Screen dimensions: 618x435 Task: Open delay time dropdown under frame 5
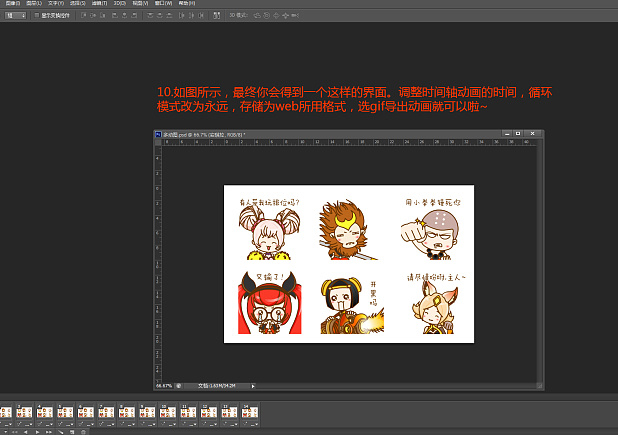tap(69, 425)
